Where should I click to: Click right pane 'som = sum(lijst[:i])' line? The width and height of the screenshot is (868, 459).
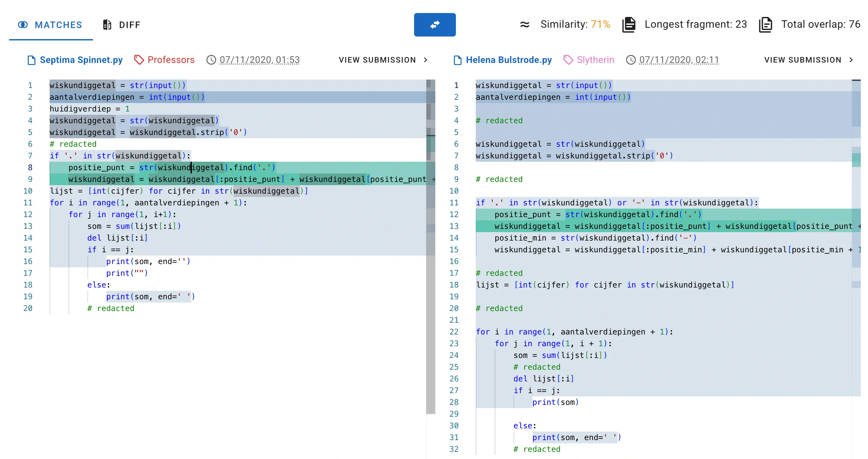(x=560, y=355)
